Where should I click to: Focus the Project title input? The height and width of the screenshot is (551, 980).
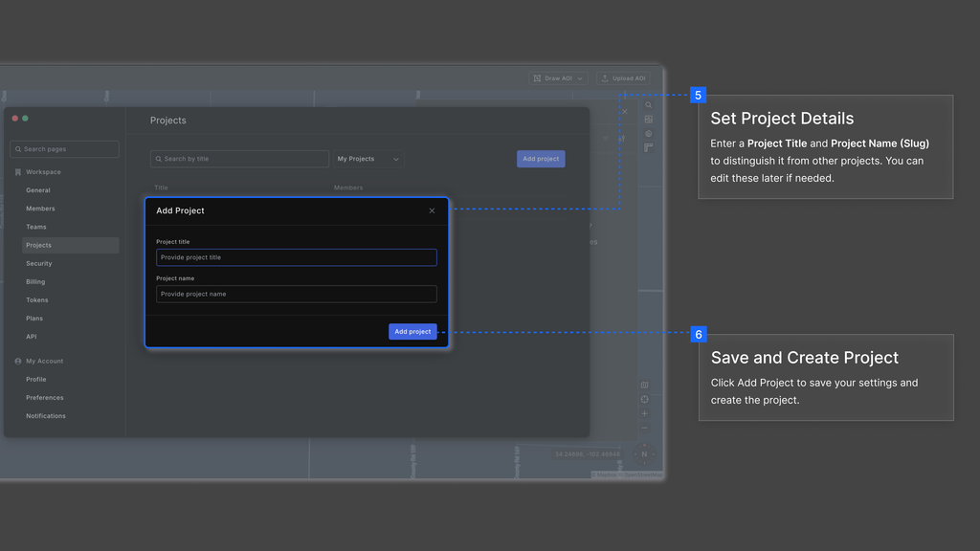click(297, 257)
